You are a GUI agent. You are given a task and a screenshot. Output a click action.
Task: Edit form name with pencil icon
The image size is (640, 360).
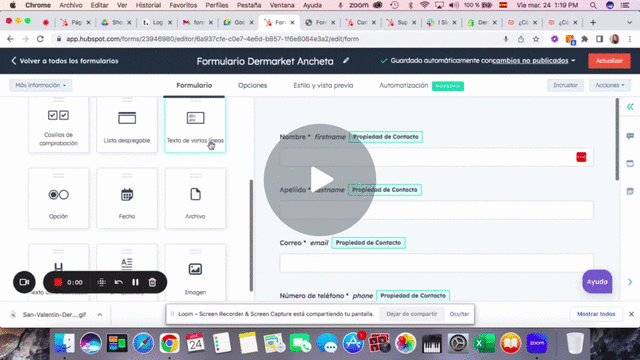coord(346,60)
